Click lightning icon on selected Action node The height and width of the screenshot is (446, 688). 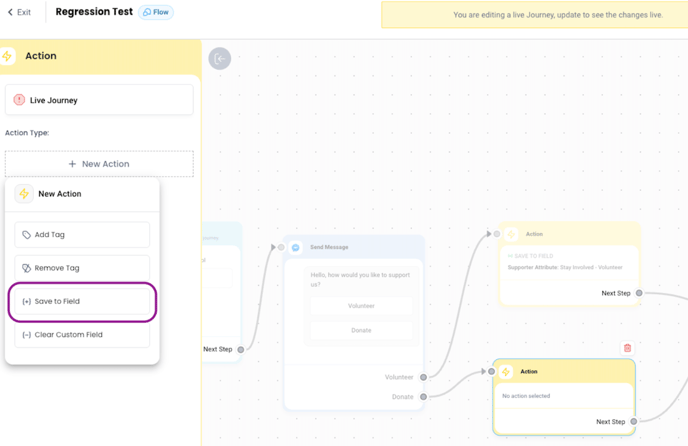pyautogui.click(x=506, y=372)
